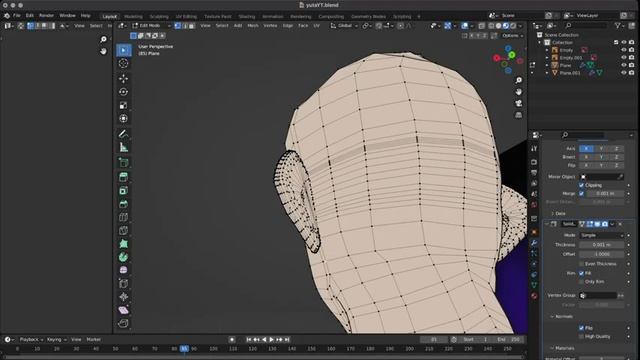Enable the High Quality normals checkbox
640x360 pixels.
point(581,336)
